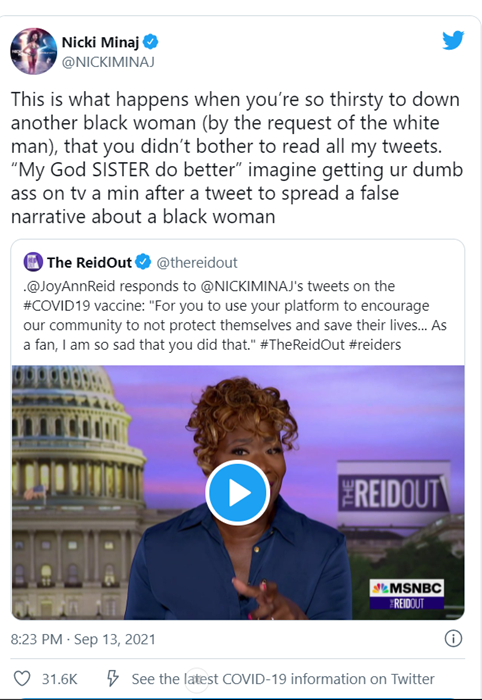Like the tweet with heart icon
Viewport: 482px width, 700px height.
(x=22, y=679)
